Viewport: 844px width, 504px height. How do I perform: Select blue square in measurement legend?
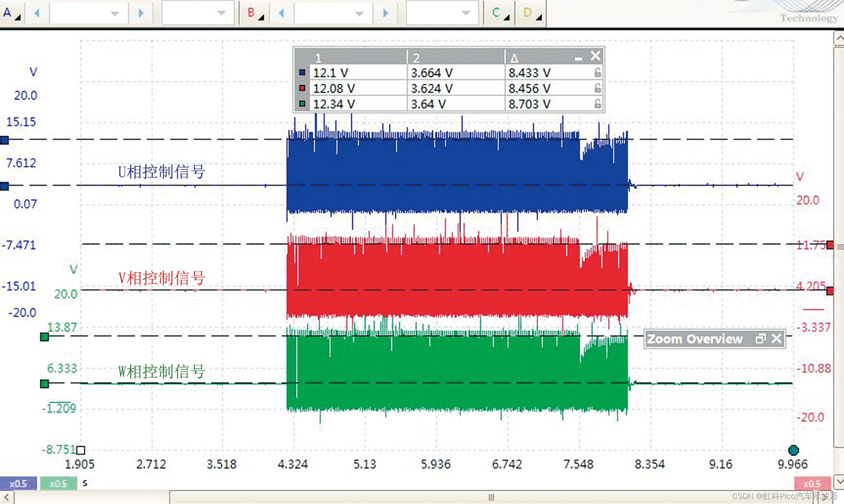point(302,73)
